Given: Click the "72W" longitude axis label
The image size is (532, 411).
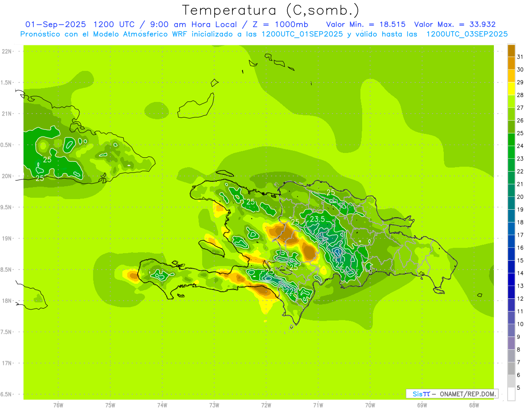Looking at the screenshot, I should pyautogui.click(x=266, y=405).
